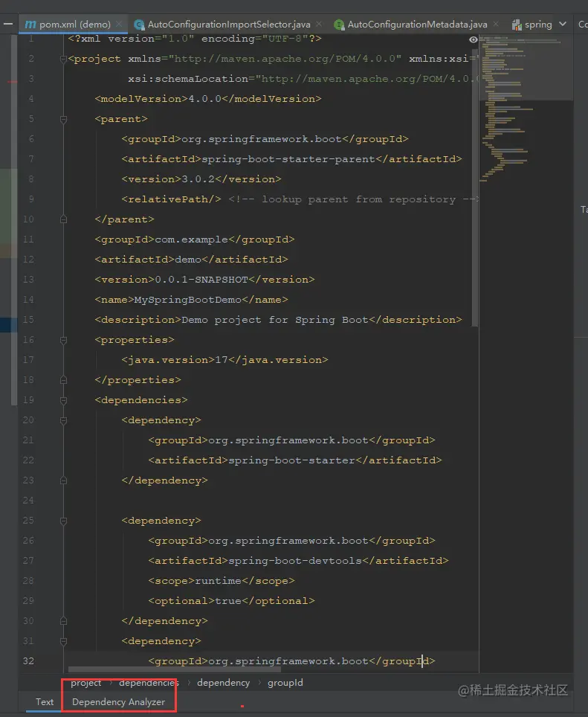Open the Dependency Analyzer tab

(118, 702)
